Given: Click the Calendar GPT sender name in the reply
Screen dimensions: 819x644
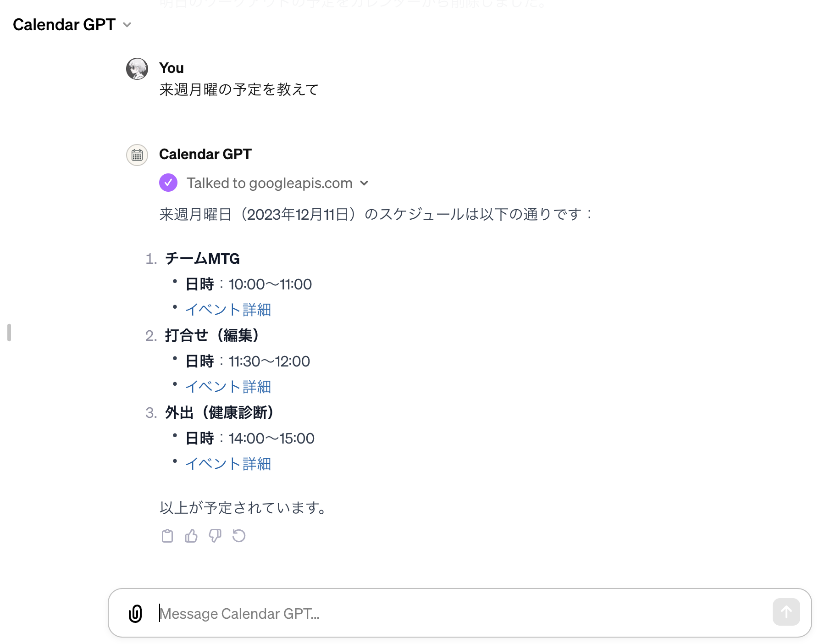Looking at the screenshot, I should point(205,154).
